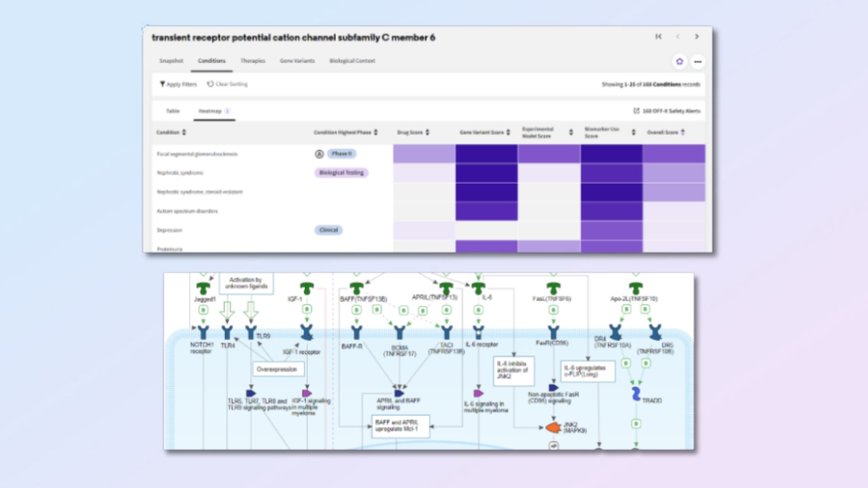Click the Heatmap info icon
This screenshot has height=488, width=868.
point(227,111)
